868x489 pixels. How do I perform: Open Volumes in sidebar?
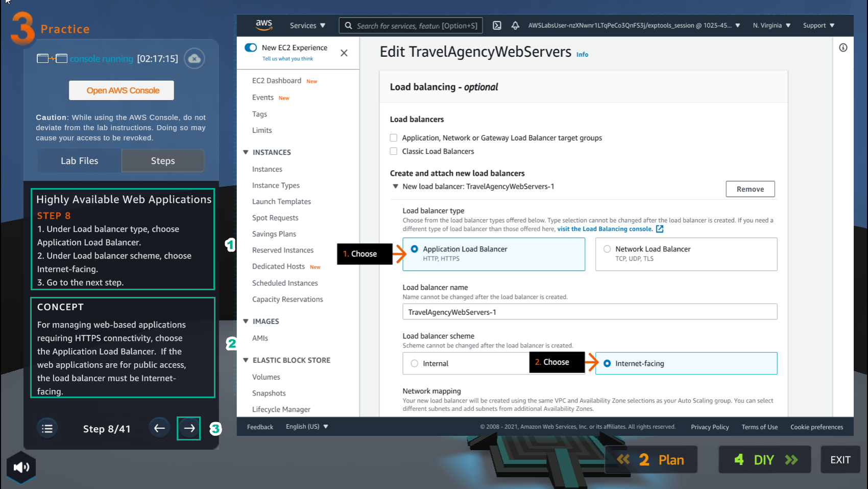[x=266, y=377]
